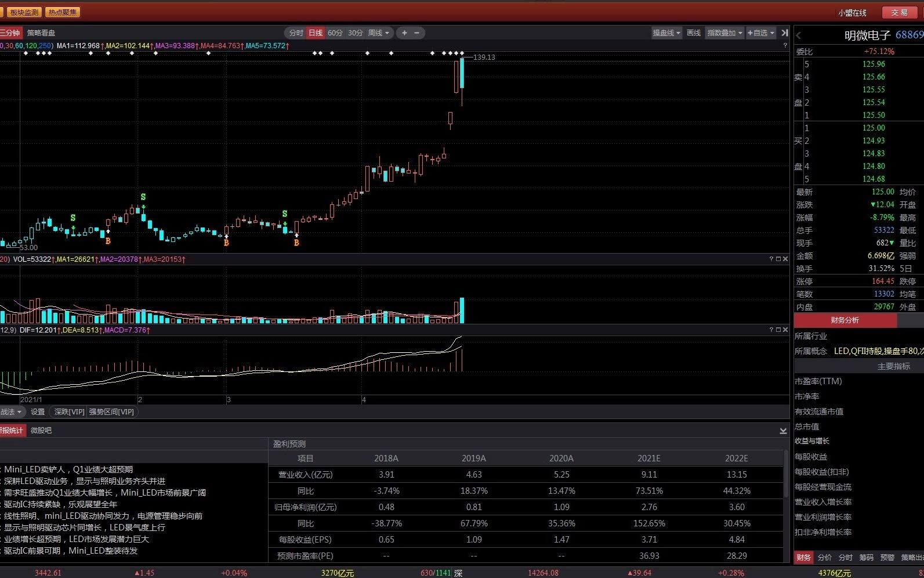This screenshot has width=924, height=578.
Task: Click the 2021E column header in 盈利预测
Action: (x=649, y=458)
